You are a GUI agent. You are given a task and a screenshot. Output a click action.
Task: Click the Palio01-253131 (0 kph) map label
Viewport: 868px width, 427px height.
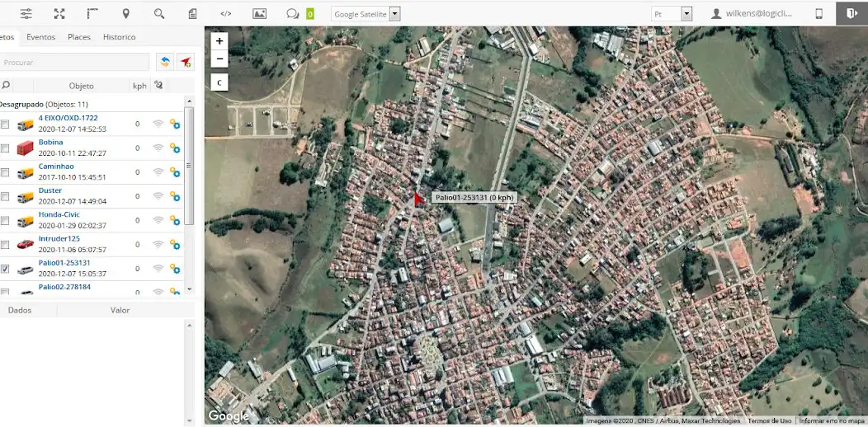[x=474, y=198]
